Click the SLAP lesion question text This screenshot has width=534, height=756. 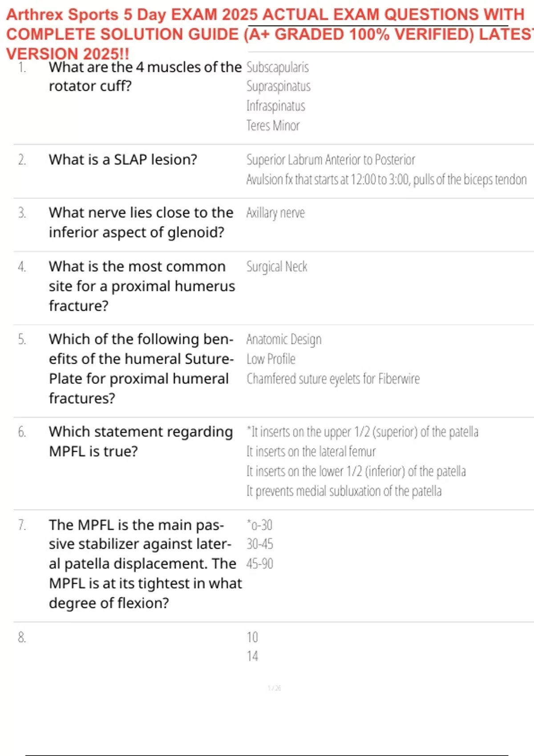click(123, 160)
